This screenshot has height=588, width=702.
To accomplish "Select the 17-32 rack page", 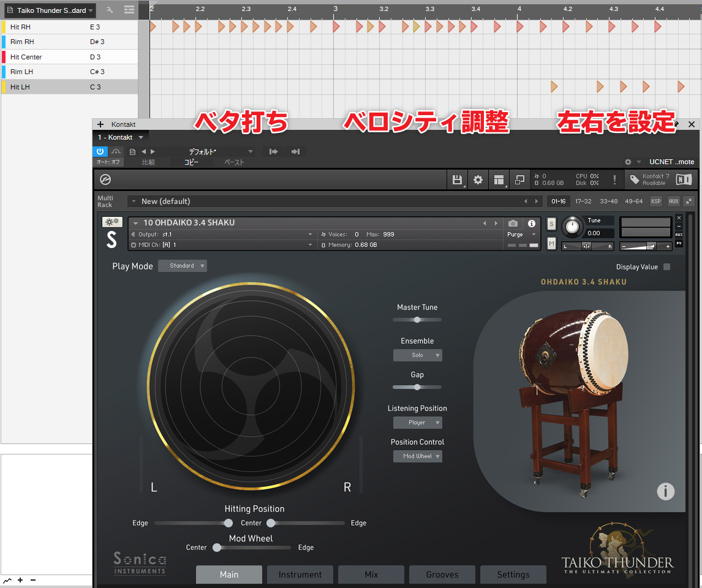I will [583, 202].
